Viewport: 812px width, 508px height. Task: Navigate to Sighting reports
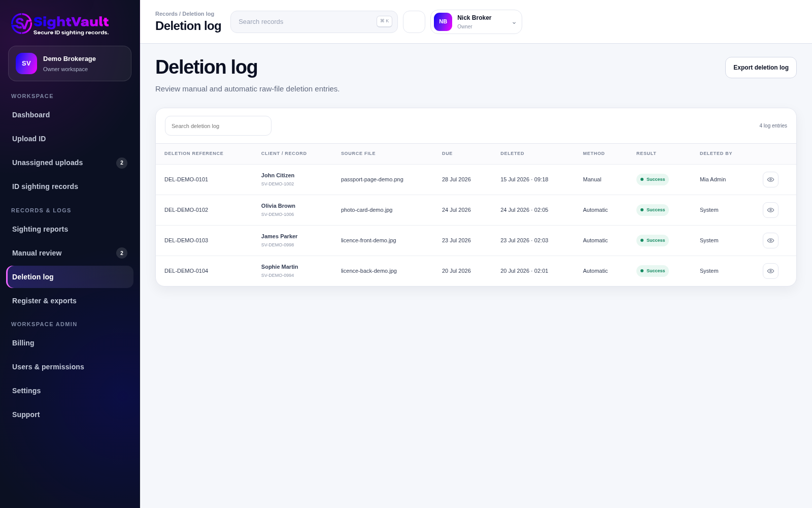(x=70, y=229)
